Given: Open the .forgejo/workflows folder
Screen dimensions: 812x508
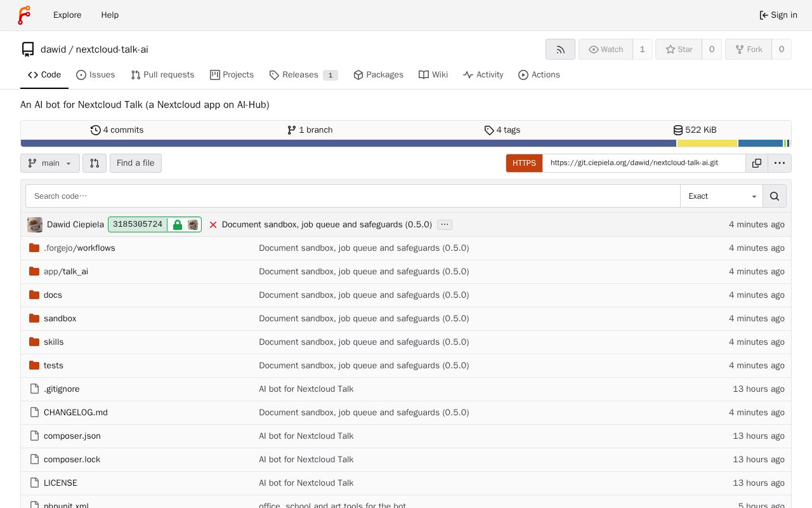Looking at the screenshot, I should click(x=79, y=248).
